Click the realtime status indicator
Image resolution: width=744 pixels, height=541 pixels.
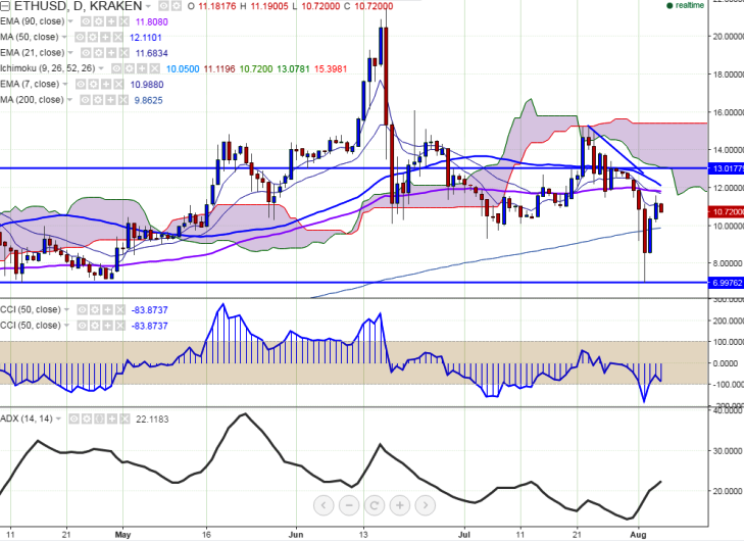pyautogui.click(x=685, y=5)
